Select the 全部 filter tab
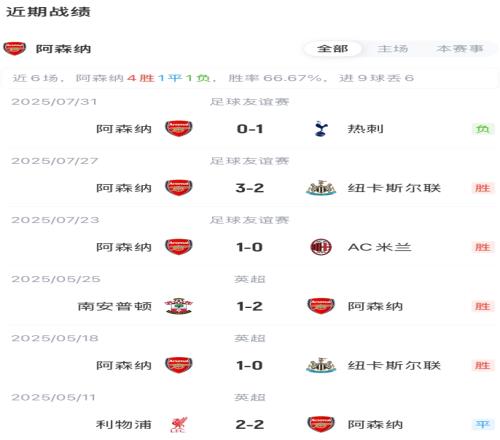 point(332,49)
